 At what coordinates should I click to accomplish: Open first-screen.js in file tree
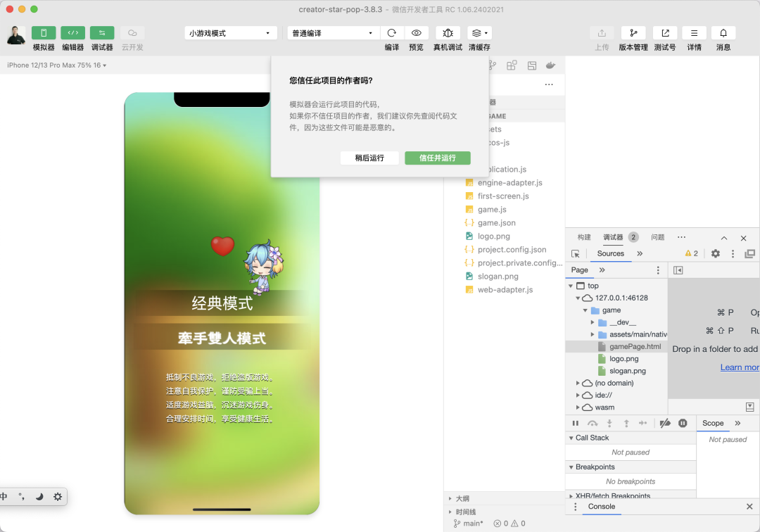click(x=502, y=196)
